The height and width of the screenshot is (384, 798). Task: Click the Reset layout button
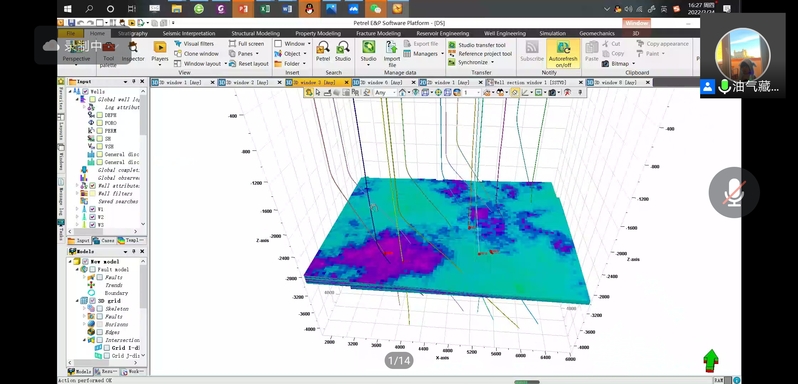(249, 64)
